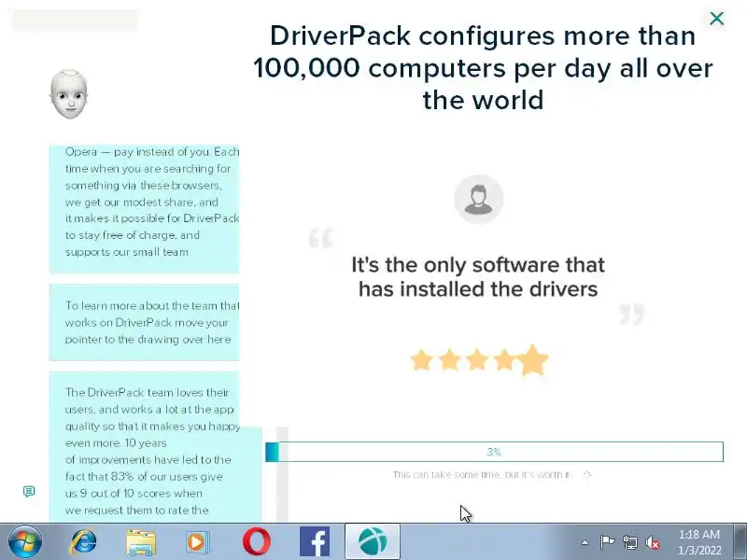747x560 pixels.
Task: Launch Internet Explorer from the taskbar
Action: click(x=83, y=541)
